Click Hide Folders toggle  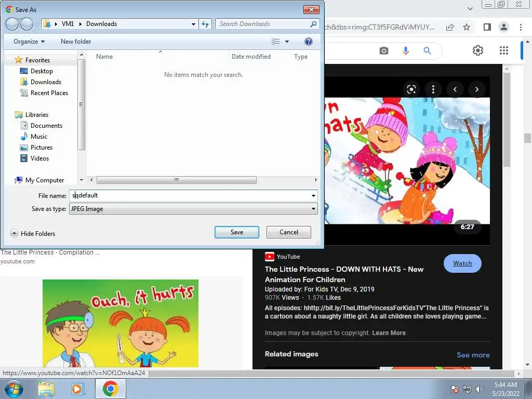pyautogui.click(x=33, y=233)
